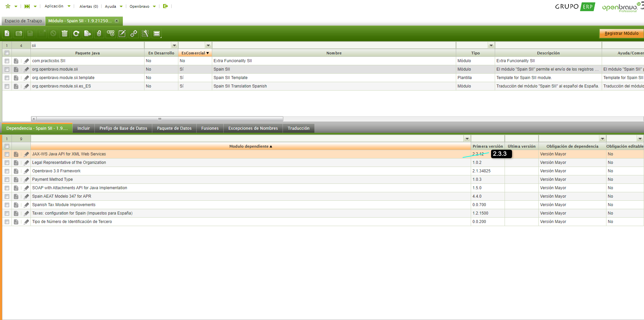Open the En Desarrollo filter dropdown

point(174,45)
